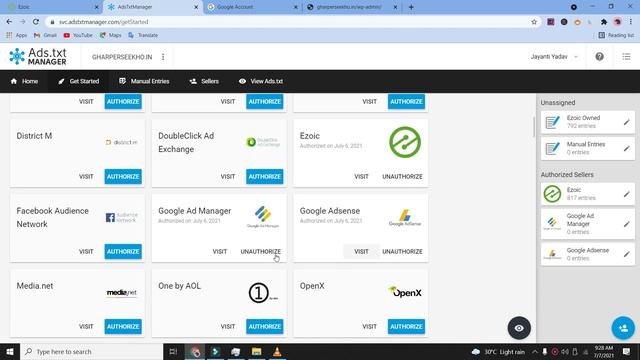Click the taskbar search box
This screenshot has height=360, width=640.
[91, 351]
